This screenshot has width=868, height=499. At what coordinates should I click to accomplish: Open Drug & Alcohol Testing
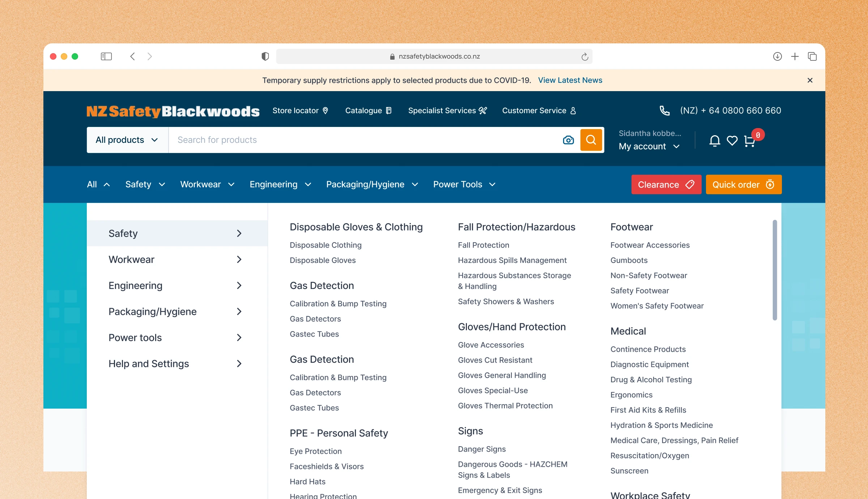point(651,380)
